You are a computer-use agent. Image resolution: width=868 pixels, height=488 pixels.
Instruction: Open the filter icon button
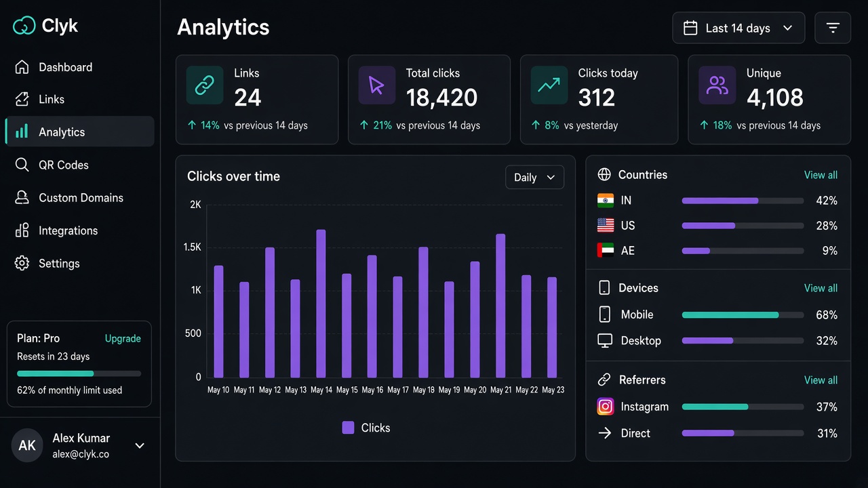(833, 28)
